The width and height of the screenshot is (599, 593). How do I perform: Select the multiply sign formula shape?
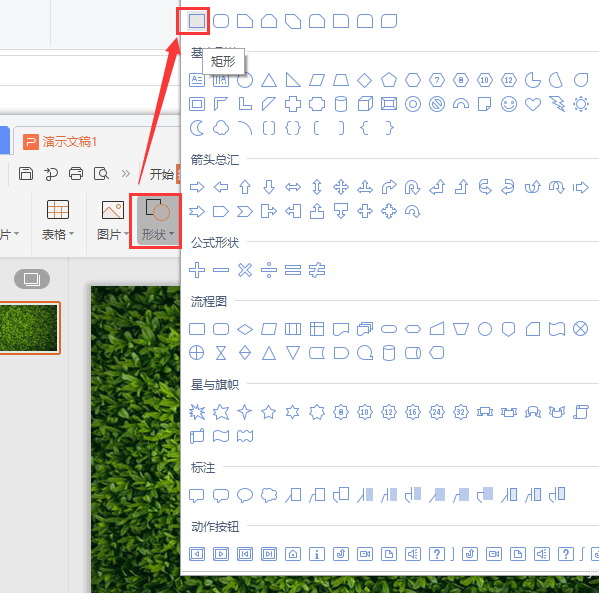(245, 270)
